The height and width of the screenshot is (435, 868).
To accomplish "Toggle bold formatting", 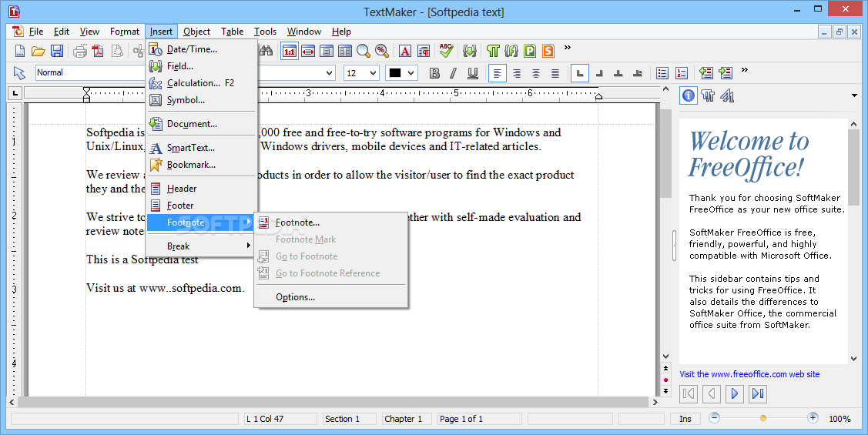I will 434,73.
